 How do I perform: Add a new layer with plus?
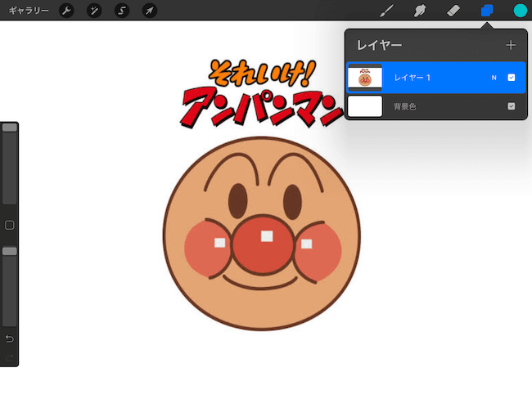[x=511, y=45]
